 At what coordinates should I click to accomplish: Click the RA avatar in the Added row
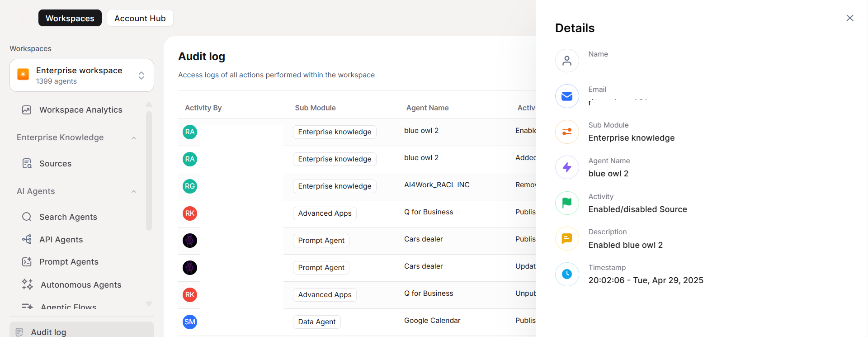click(190, 159)
